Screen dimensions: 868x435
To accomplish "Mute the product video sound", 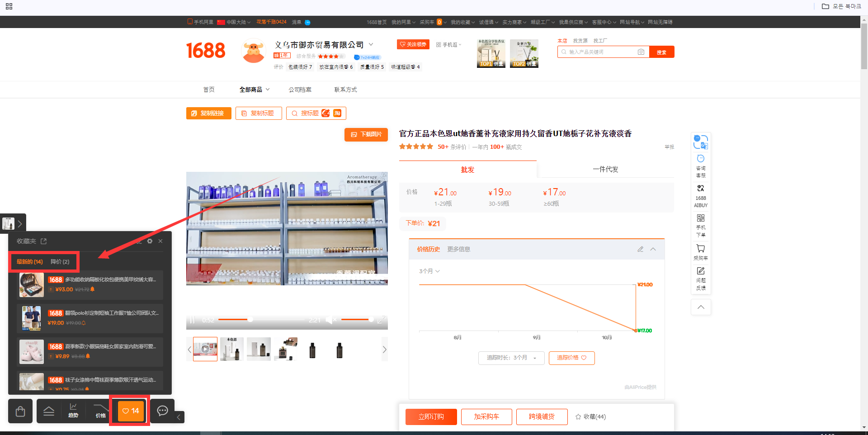I will (331, 320).
